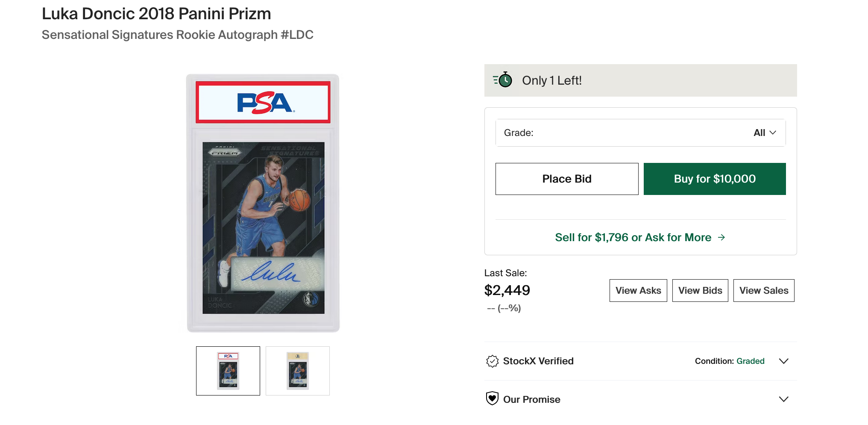This screenshot has width=868, height=425.
Task: Click Buy for $10,000 button
Action: coord(714,179)
